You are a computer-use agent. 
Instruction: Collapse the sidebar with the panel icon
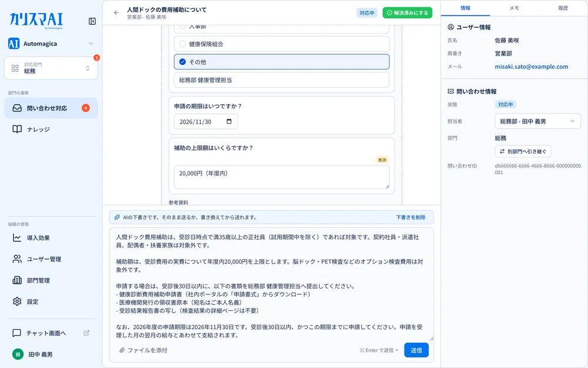click(x=92, y=21)
